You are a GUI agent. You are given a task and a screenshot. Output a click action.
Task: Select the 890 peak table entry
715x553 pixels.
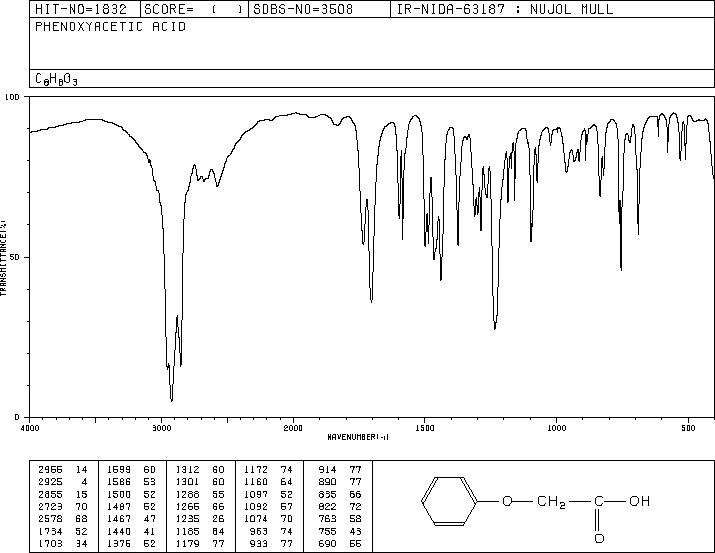point(340,482)
